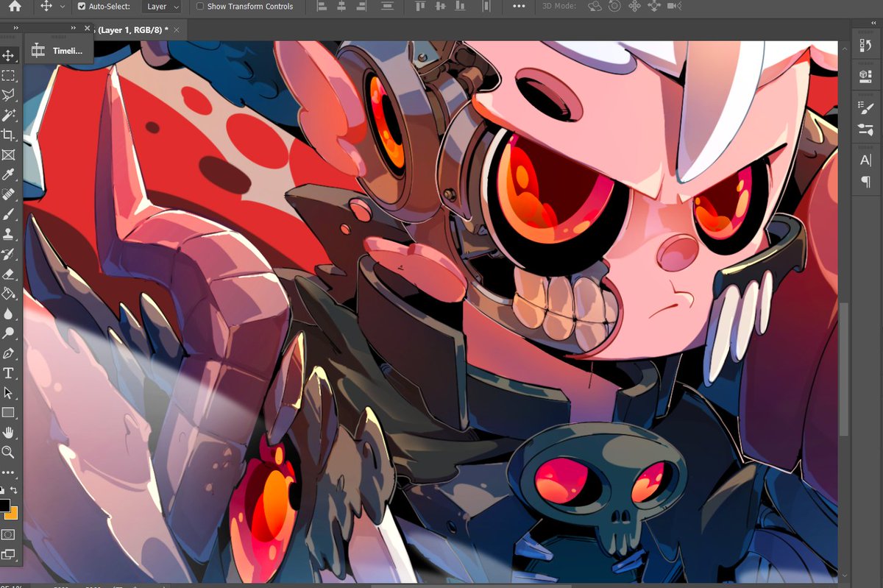Toggle Quick Mask mode icon
883x588 pixels.
click(8, 534)
